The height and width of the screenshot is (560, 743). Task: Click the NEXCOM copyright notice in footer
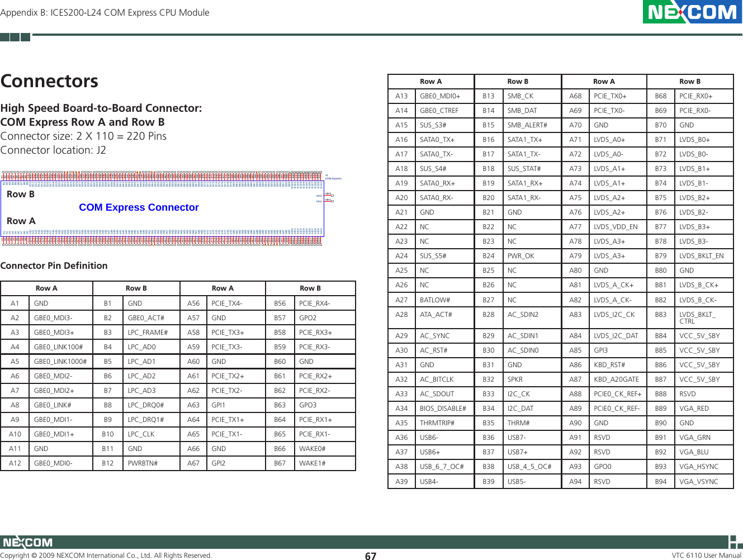106,555
